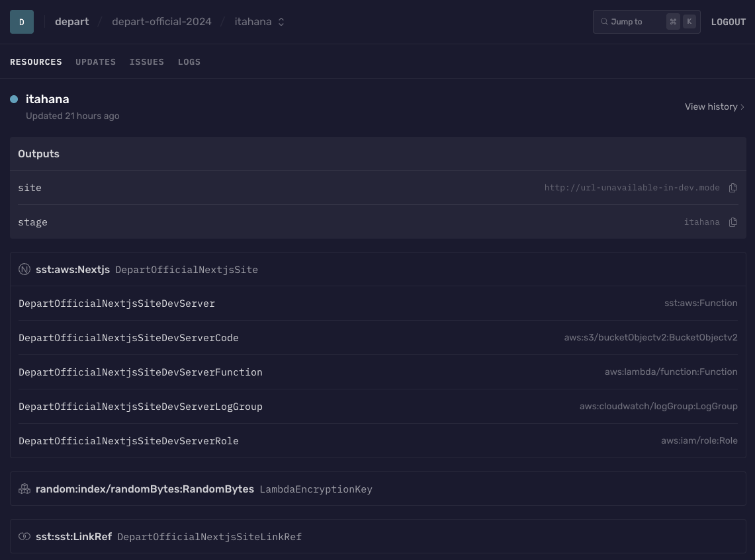Click the sst:aws:Nextjs component icon
The image size is (755, 560).
point(24,269)
